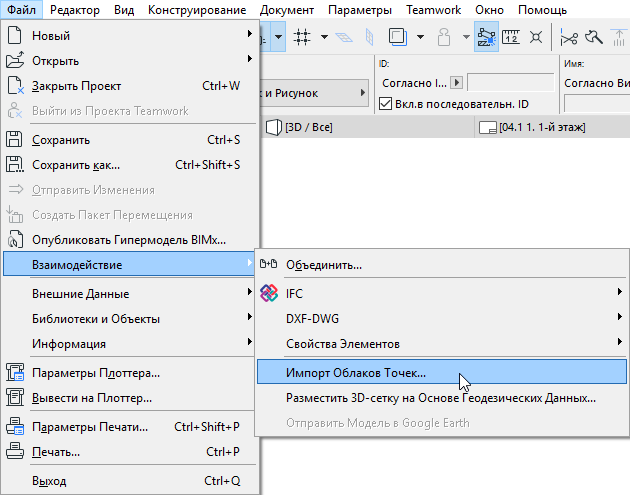
Task: Select Закрыть Проект menu item
Action: 129,86
